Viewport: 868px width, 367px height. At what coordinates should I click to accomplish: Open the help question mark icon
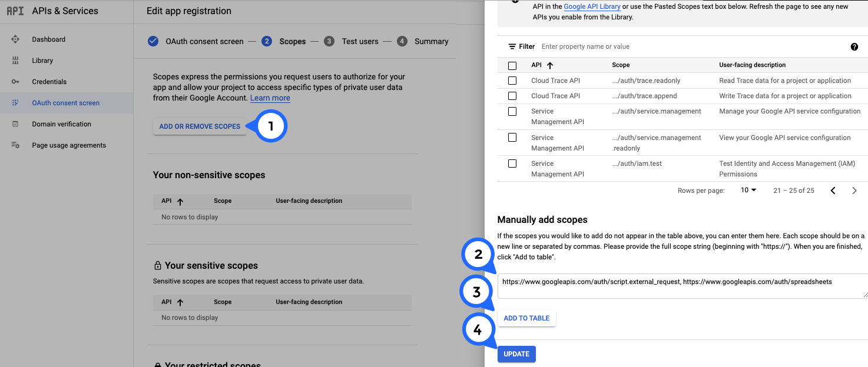854,46
